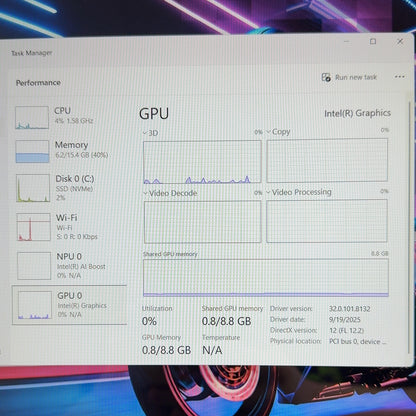
Task: Select the Disk 0 (C:) thumbnail graph
Action: point(33,188)
